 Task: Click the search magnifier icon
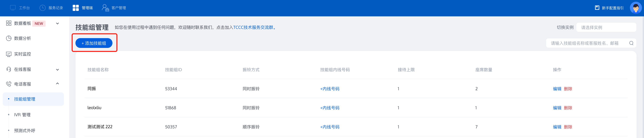pos(631,43)
